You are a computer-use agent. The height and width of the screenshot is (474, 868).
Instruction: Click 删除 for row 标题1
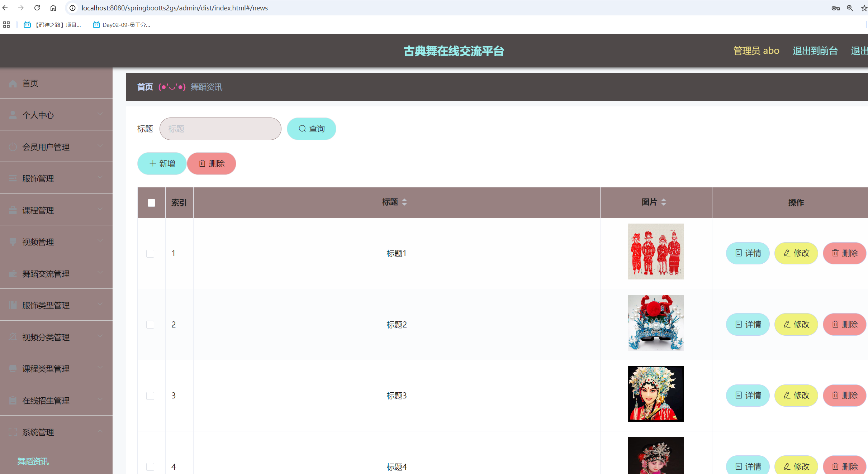(845, 253)
